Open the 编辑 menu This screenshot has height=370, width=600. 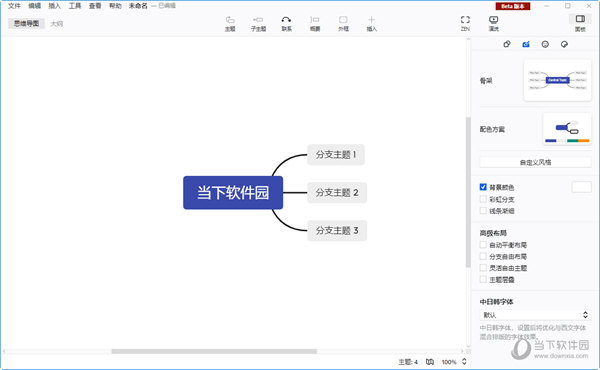(x=34, y=6)
